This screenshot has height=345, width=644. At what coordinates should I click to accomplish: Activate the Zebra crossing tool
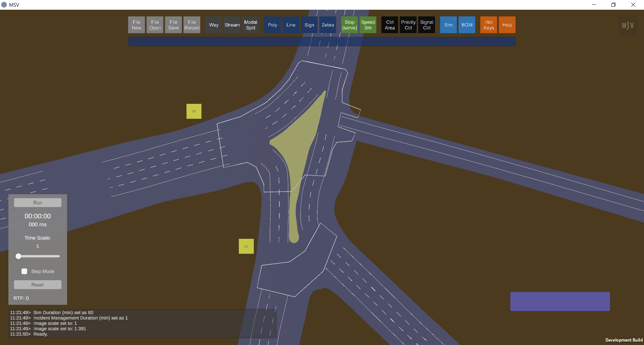click(x=328, y=25)
